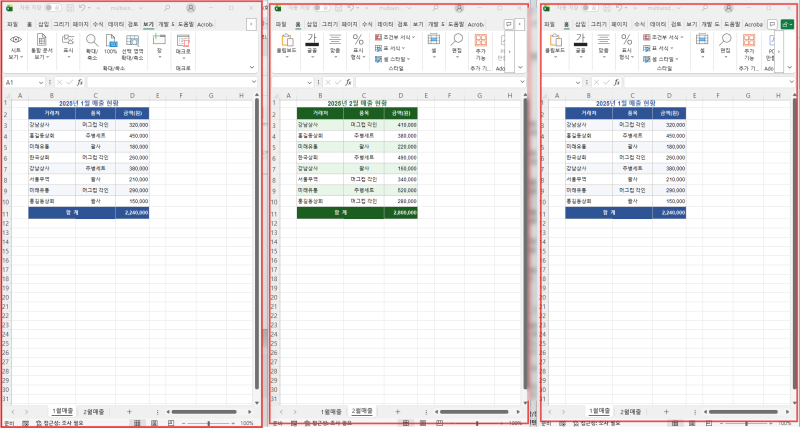The width and height of the screenshot is (800, 428).
Task: Click Add-ins (추가 기능) in middle window
Action: [481, 47]
